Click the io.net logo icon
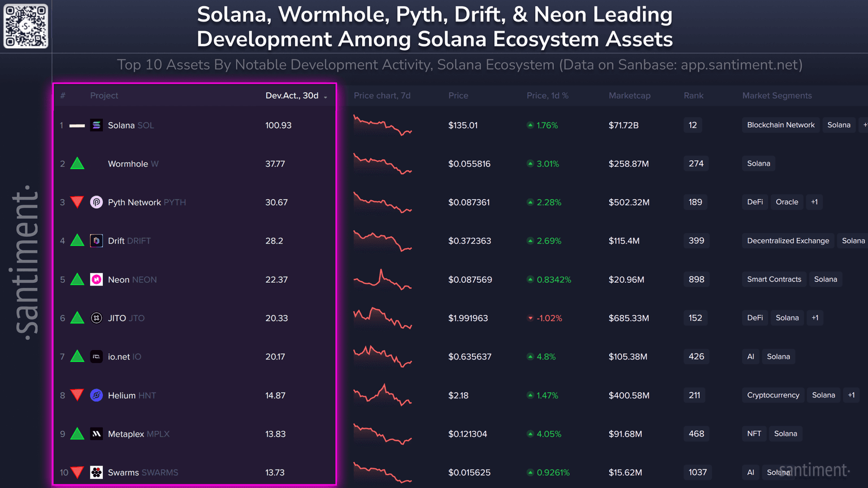 click(x=97, y=357)
